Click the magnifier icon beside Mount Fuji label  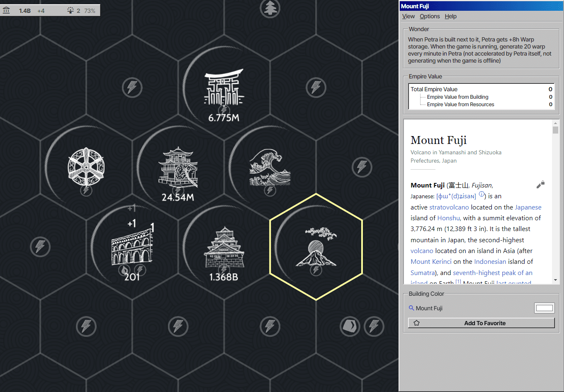pos(411,308)
